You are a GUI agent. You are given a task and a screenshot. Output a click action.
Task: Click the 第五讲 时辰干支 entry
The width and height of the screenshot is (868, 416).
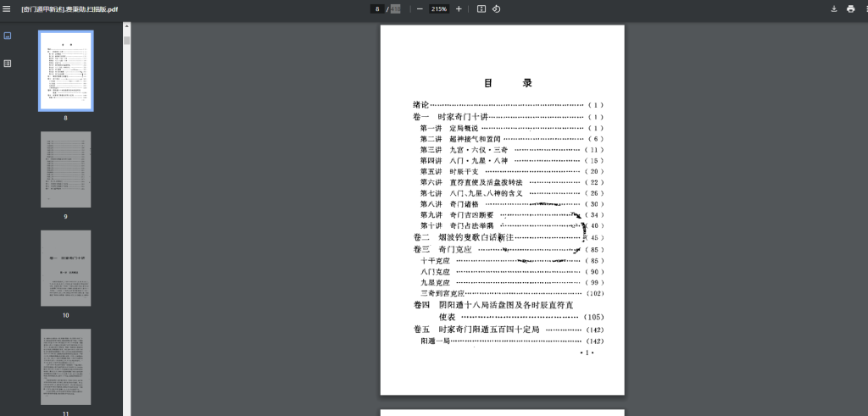click(511, 171)
